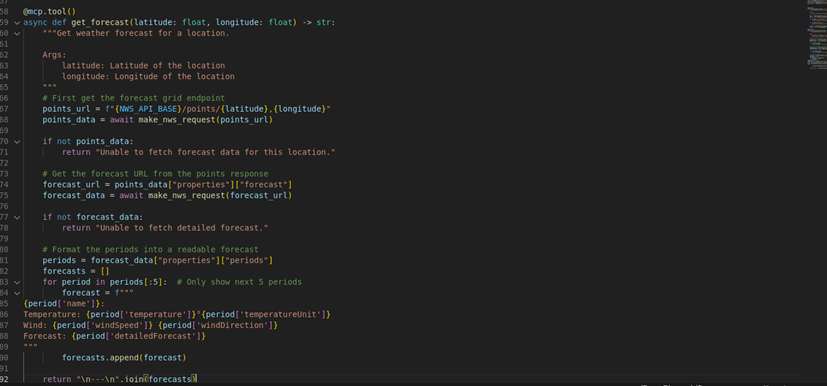
Task: Select line number 92 in the gutter
Action: [x=4, y=379]
